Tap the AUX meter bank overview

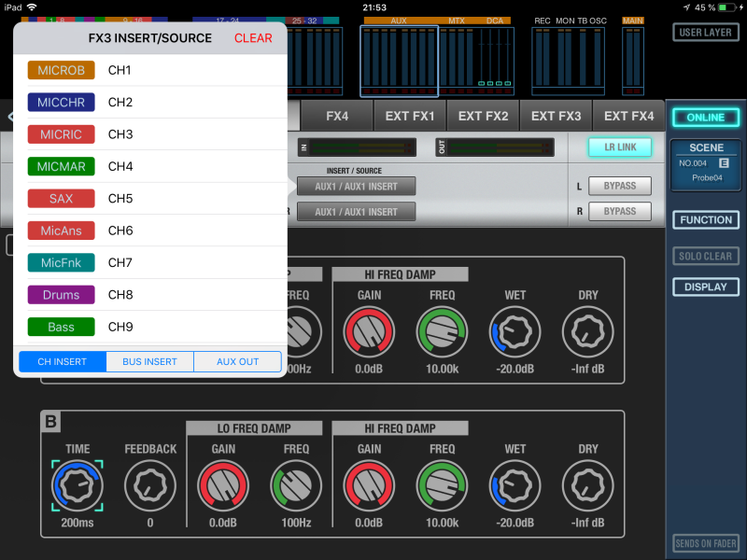pos(399,61)
